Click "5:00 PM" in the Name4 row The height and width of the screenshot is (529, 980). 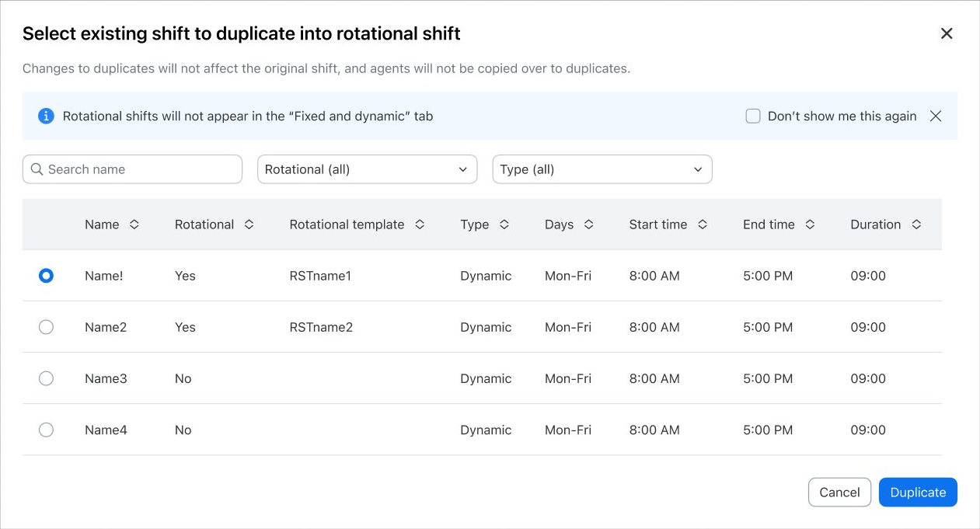click(768, 430)
